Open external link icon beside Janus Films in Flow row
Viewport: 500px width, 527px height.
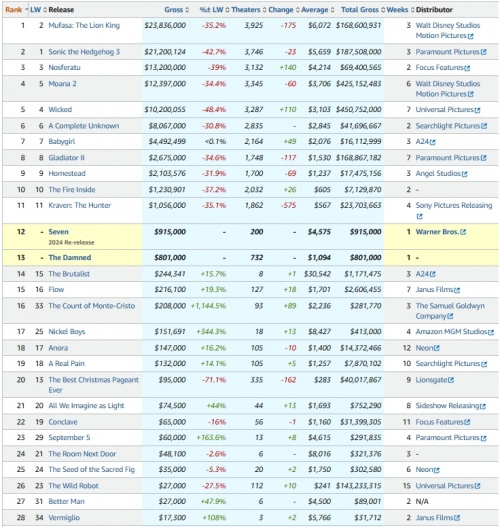(457, 290)
